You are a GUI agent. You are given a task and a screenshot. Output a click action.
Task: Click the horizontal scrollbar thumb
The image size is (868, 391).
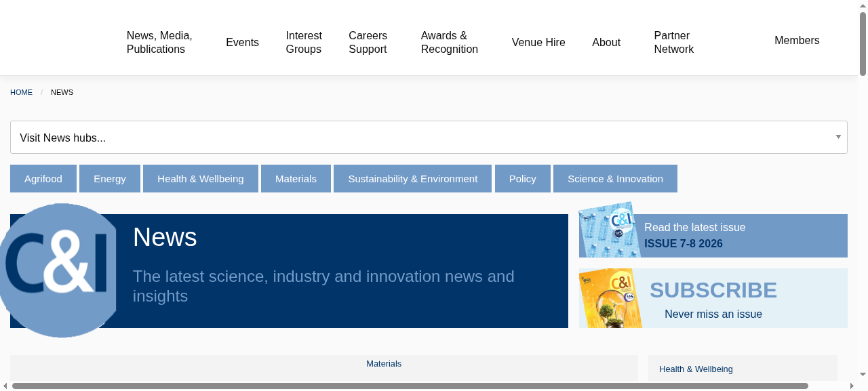click(410, 386)
